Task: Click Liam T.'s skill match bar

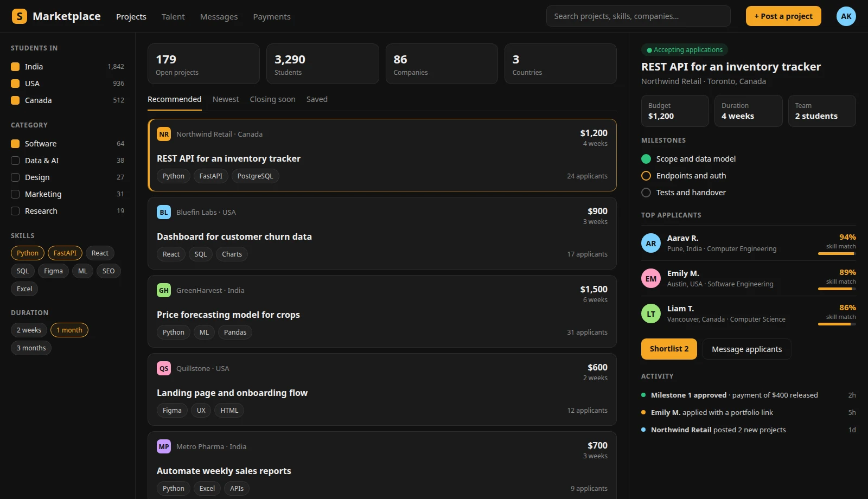Action: (x=837, y=324)
